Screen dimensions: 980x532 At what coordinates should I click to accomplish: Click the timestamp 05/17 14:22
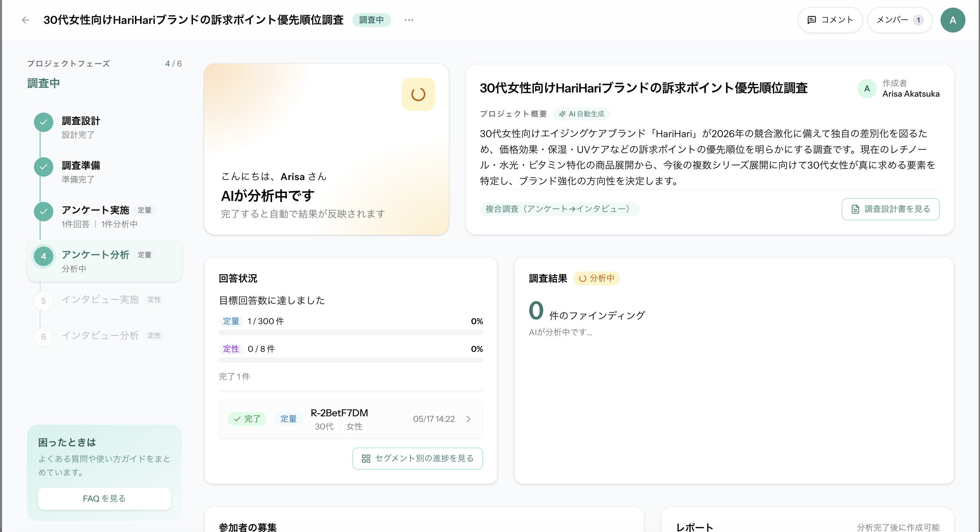(434, 419)
